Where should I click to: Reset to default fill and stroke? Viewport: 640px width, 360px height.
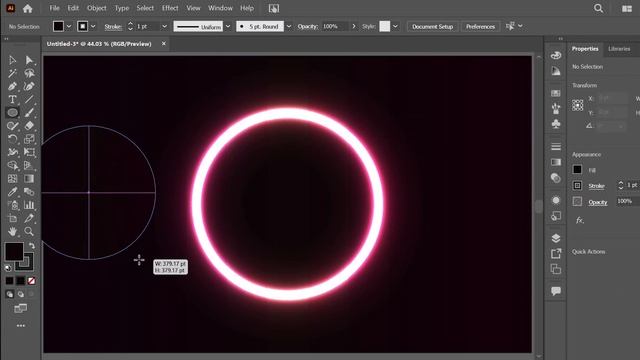tap(8, 268)
